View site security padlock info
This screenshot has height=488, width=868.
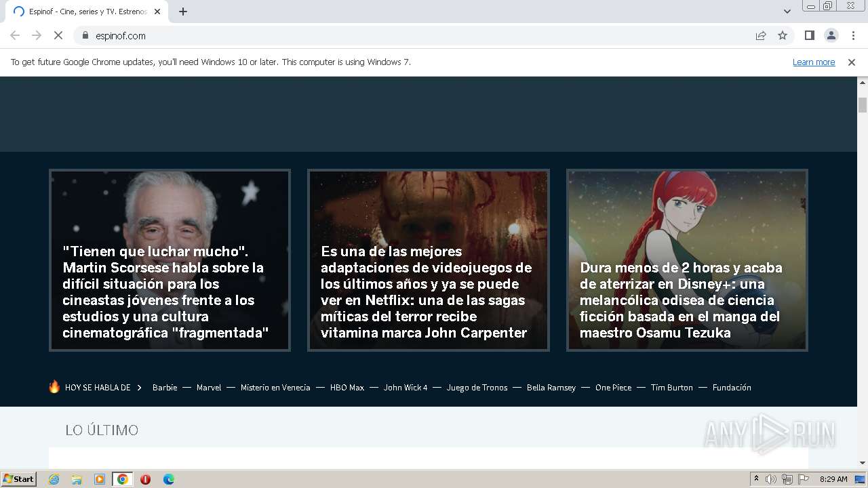[85, 35]
